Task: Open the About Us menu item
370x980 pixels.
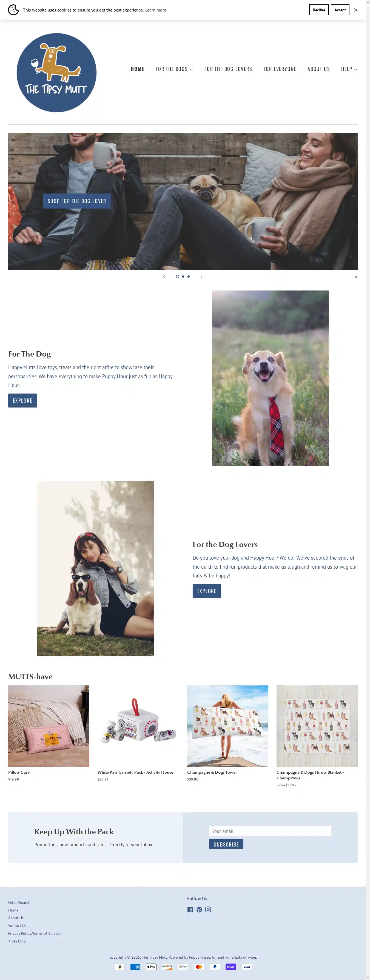Action: click(318, 69)
